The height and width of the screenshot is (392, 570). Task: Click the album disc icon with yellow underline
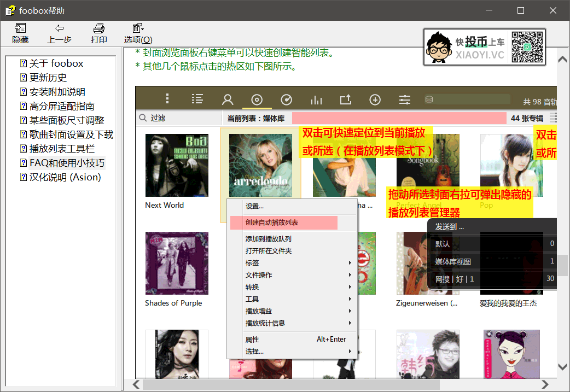click(x=257, y=100)
